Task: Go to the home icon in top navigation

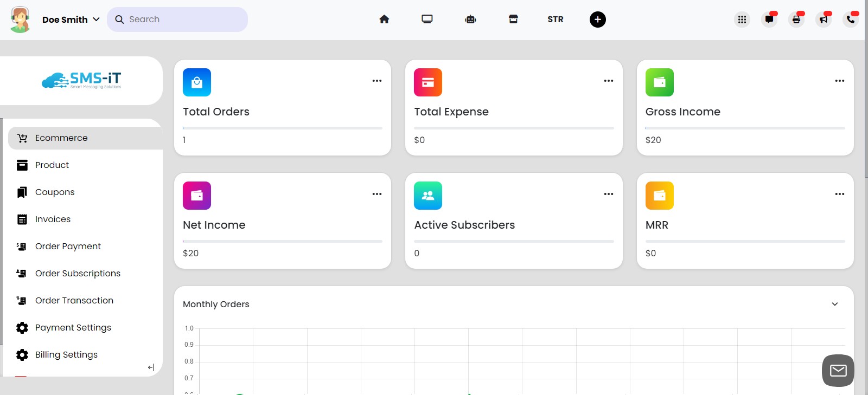Action: pyautogui.click(x=384, y=20)
